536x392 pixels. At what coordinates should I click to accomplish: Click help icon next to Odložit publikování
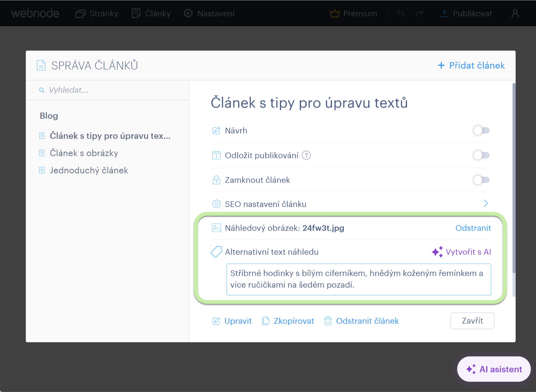(x=306, y=155)
